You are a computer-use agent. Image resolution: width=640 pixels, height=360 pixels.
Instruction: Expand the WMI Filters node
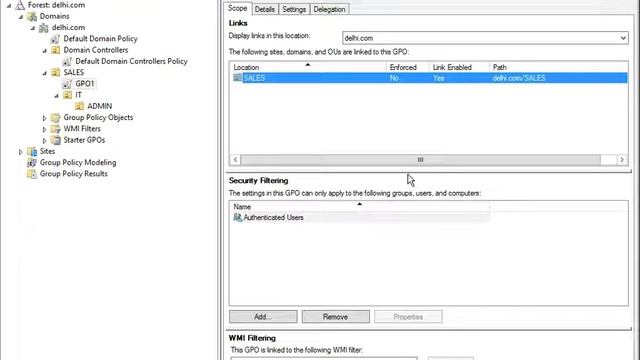pos(44,129)
